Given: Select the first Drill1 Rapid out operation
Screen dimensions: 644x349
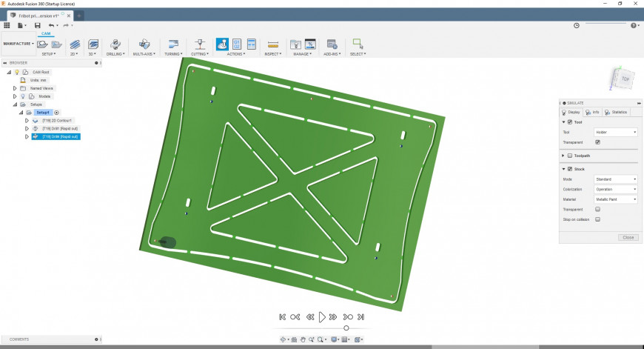Looking at the screenshot, I should click(60, 129).
